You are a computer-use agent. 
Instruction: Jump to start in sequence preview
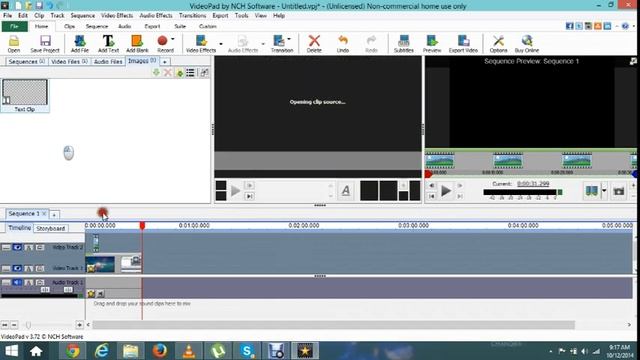(x=432, y=196)
